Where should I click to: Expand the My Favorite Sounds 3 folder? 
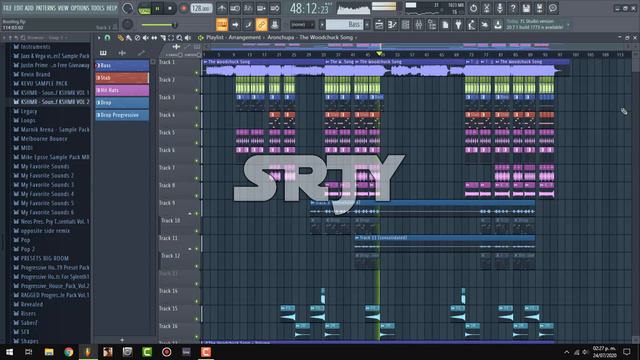[47, 185]
